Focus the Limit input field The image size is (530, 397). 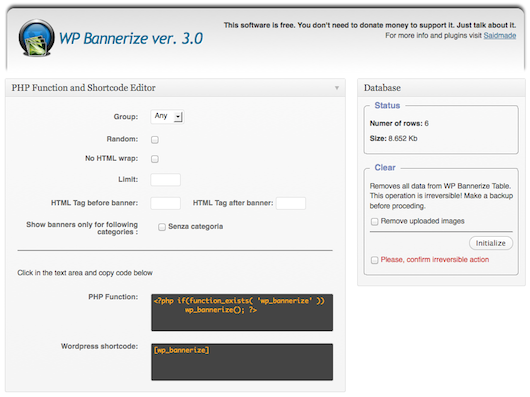click(x=165, y=179)
